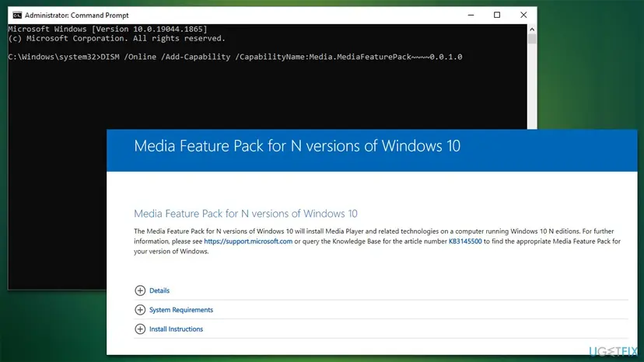Open the KB3145500 article link
The image size is (644, 362).
pos(465,242)
